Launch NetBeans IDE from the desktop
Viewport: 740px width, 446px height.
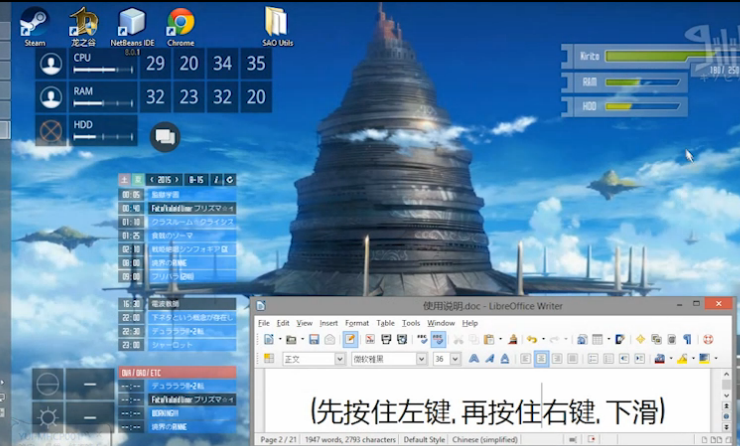[132, 28]
